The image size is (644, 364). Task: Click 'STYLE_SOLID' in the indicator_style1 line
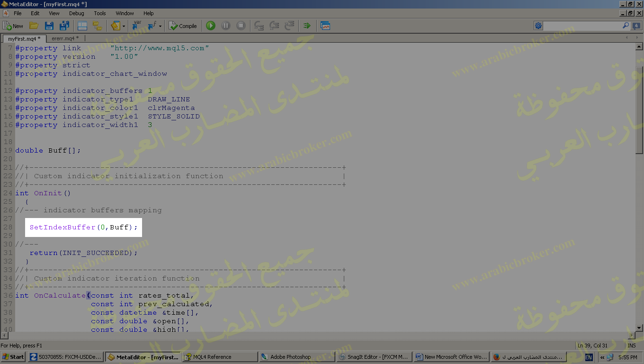173,116
